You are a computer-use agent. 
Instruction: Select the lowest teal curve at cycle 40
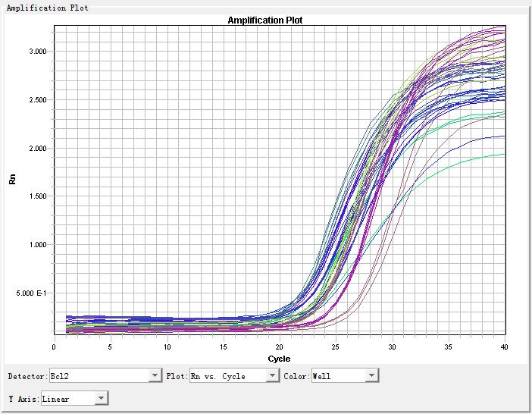503,155
